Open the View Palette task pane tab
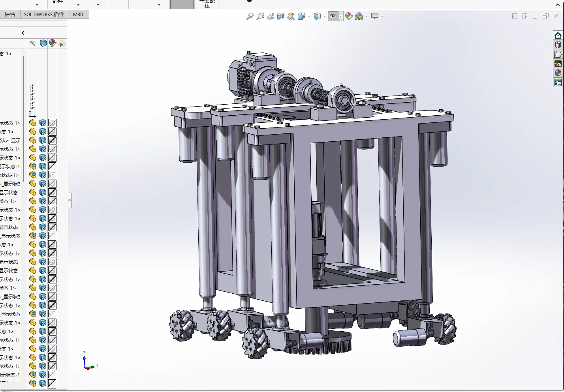This screenshot has width=564, height=392. (x=558, y=64)
